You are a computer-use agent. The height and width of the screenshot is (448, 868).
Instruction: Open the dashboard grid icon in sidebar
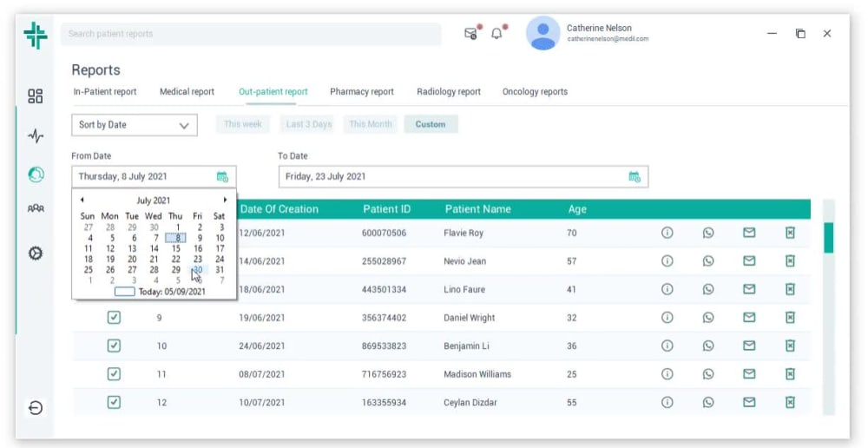click(x=36, y=96)
